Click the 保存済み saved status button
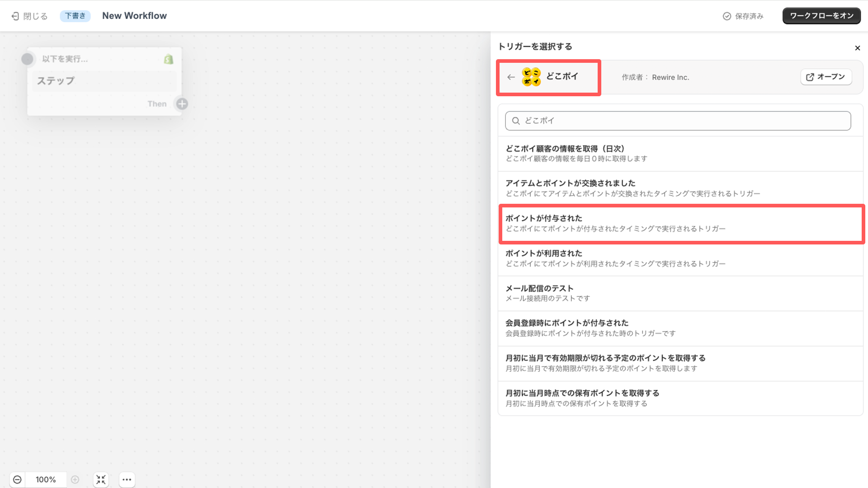 click(743, 15)
